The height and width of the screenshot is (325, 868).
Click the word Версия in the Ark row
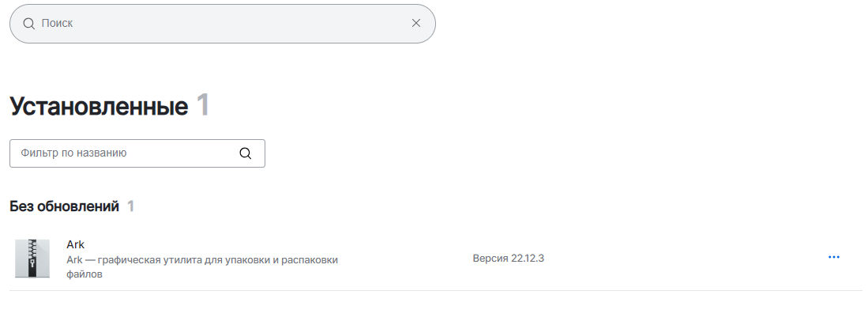(x=490, y=259)
